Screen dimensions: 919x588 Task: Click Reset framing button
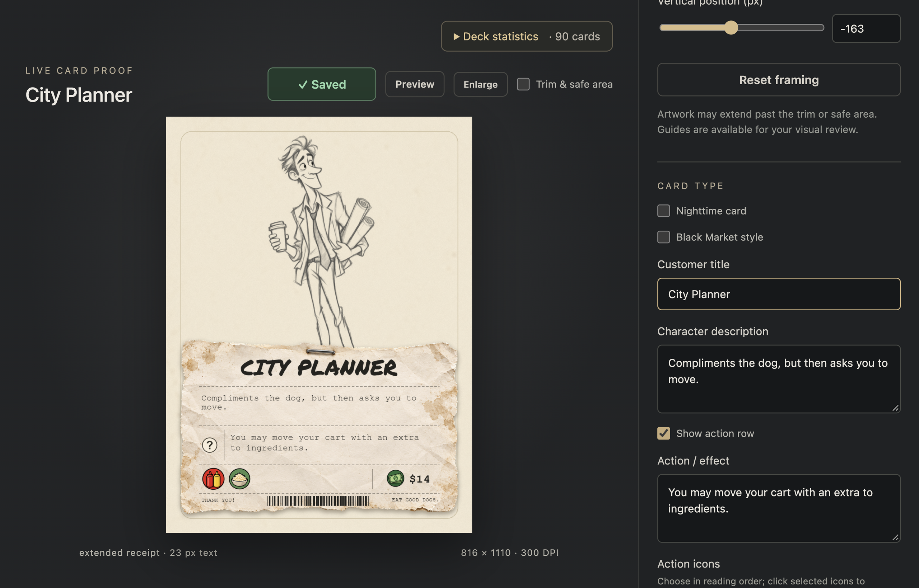coord(778,80)
